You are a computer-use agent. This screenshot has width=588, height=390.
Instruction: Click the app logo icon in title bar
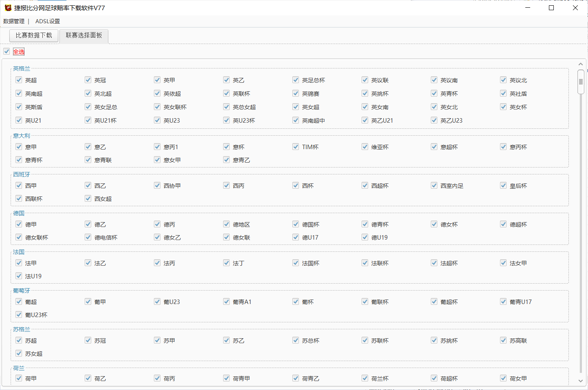point(8,8)
